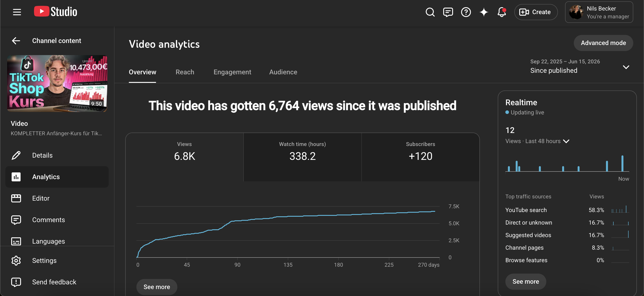
Task: Switch to the Reach tab
Action: (x=185, y=72)
